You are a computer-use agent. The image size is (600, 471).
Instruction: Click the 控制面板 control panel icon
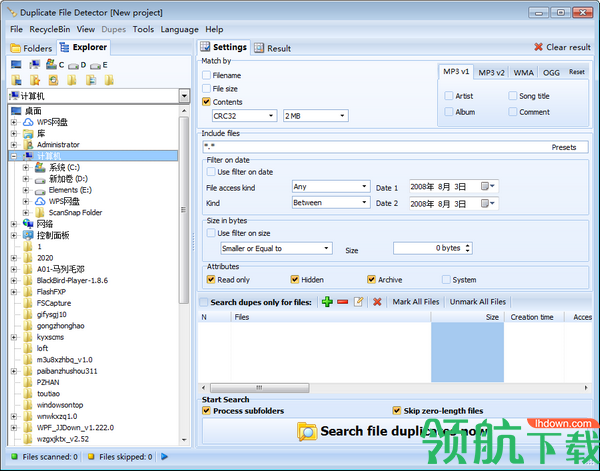[x=28, y=235]
